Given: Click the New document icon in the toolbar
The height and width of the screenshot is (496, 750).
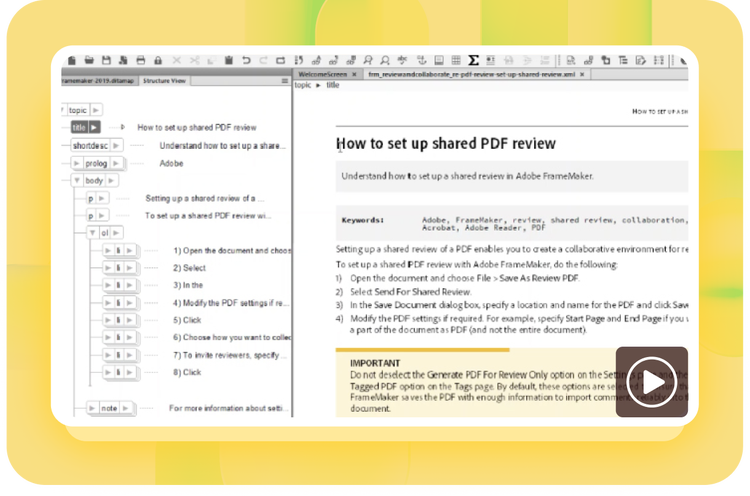Looking at the screenshot, I should click(x=72, y=60).
